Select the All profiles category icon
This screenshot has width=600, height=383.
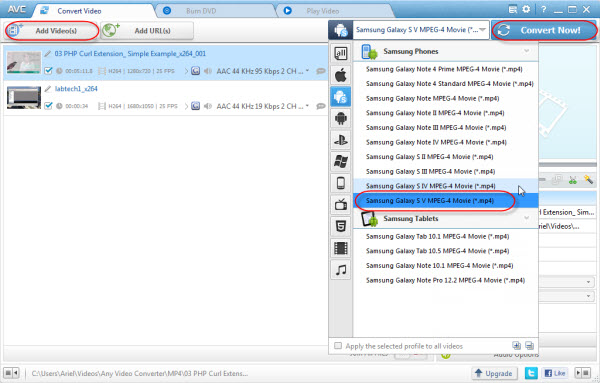(341, 53)
